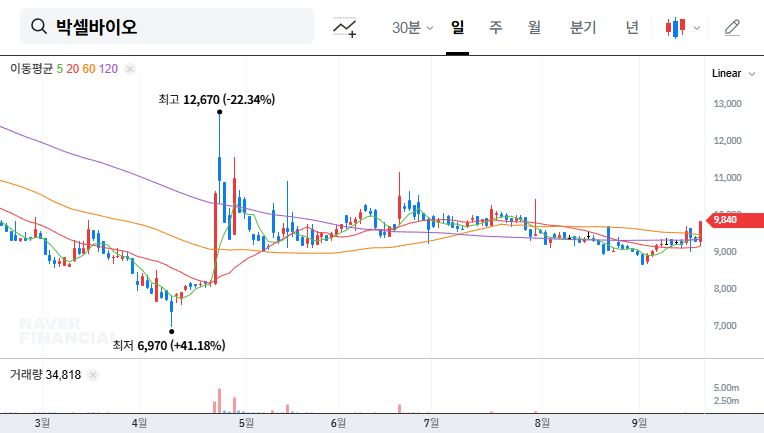Click the 최저 6,970 low marker label
Image resolution: width=764 pixels, height=433 pixels.
(x=169, y=346)
